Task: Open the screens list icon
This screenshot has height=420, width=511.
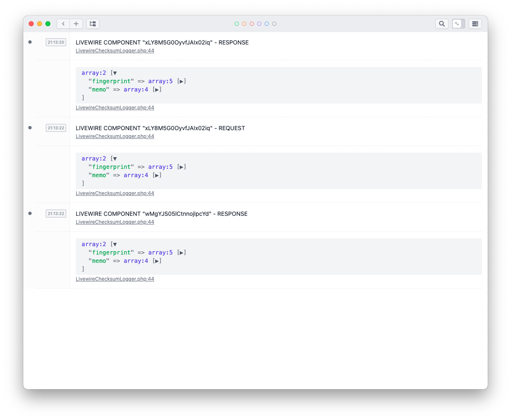Action: click(93, 24)
